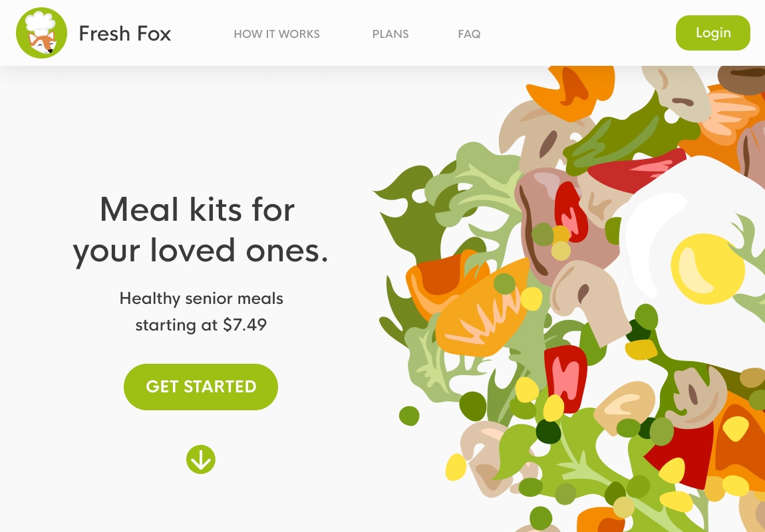Click the red pepper slice near the salad bottom

[565, 378]
